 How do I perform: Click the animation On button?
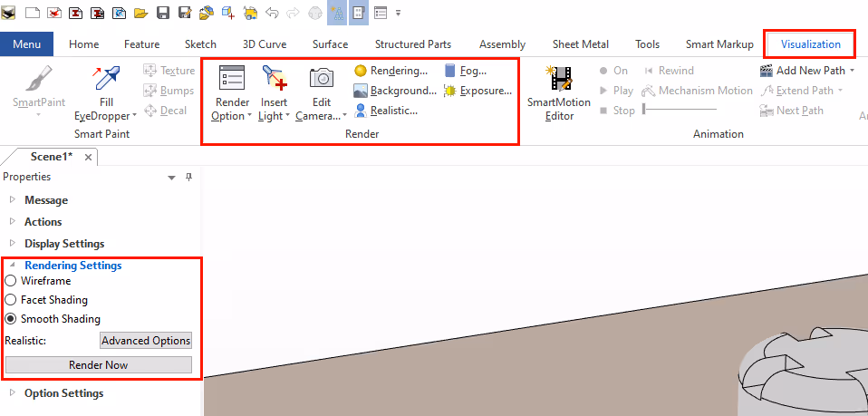tap(613, 71)
